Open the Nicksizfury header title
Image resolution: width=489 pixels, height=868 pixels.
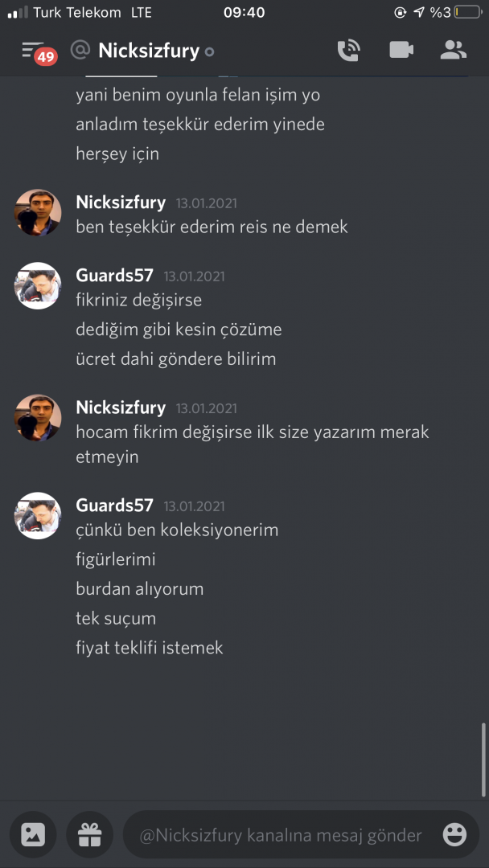(149, 51)
